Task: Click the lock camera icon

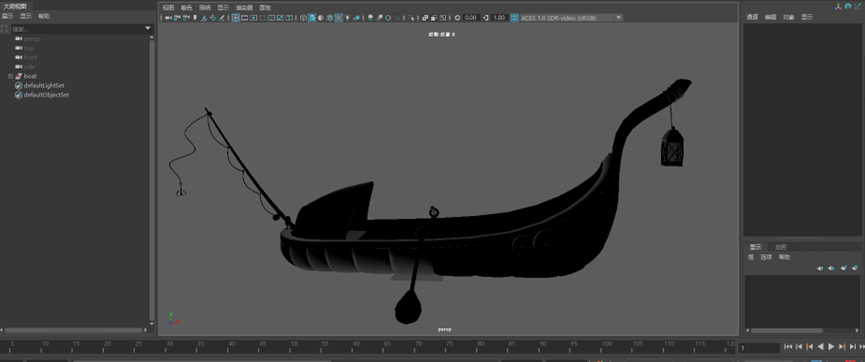Action: (x=177, y=18)
